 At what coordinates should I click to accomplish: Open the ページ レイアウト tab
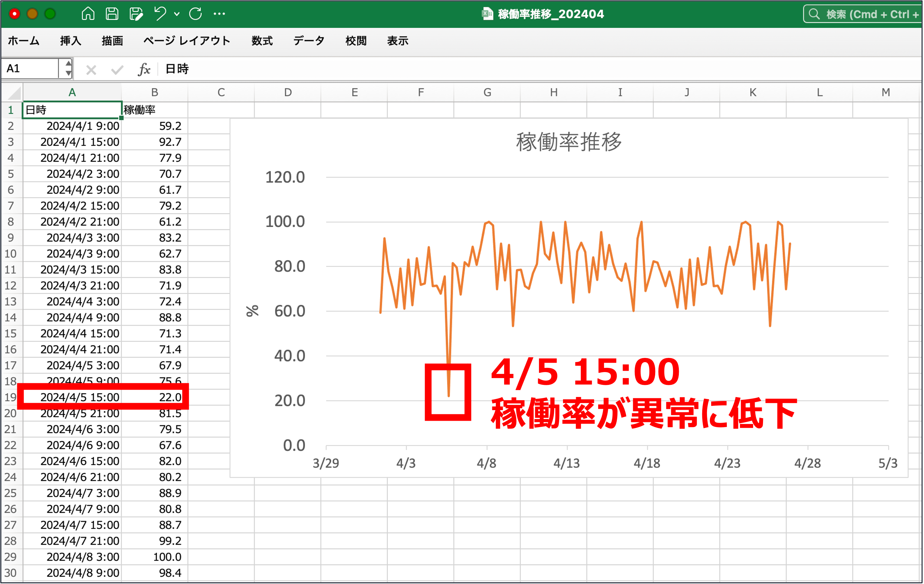pos(187,41)
